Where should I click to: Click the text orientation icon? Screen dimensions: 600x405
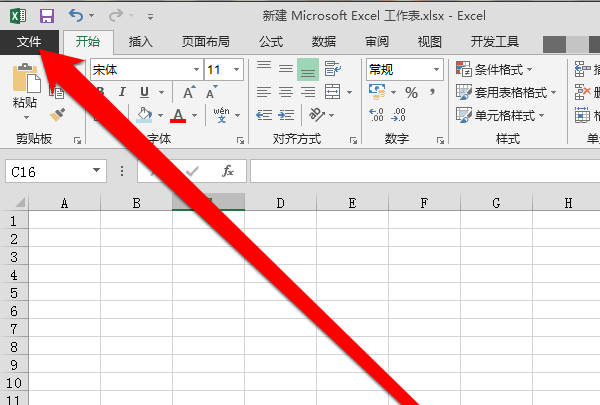pyautogui.click(x=317, y=114)
